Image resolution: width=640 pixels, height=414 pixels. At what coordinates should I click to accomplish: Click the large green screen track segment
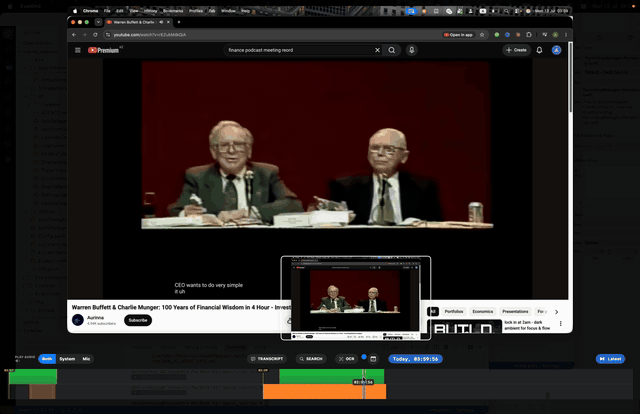click(331, 376)
